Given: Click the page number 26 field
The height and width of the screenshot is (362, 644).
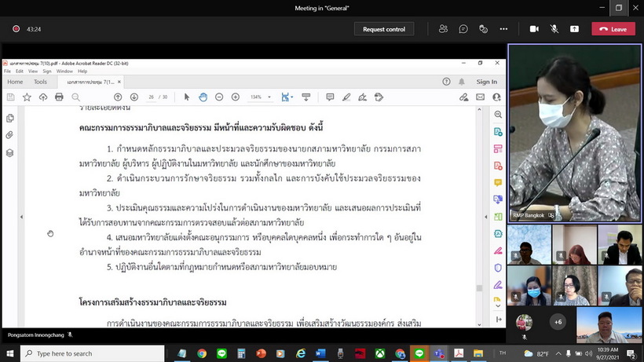Looking at the screenshot, I should [151, 97].
